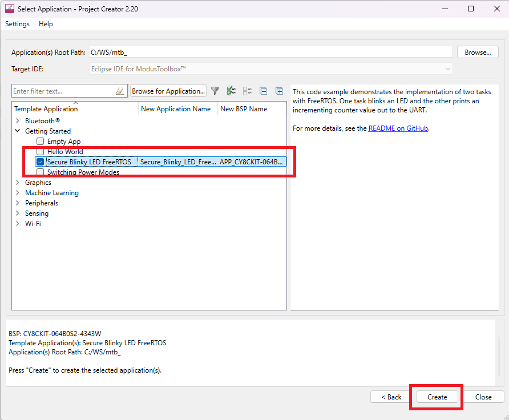Select the Secure_Blinky_LED_Free... application name cell
509x420 pixels.
(x=178, y=162)
